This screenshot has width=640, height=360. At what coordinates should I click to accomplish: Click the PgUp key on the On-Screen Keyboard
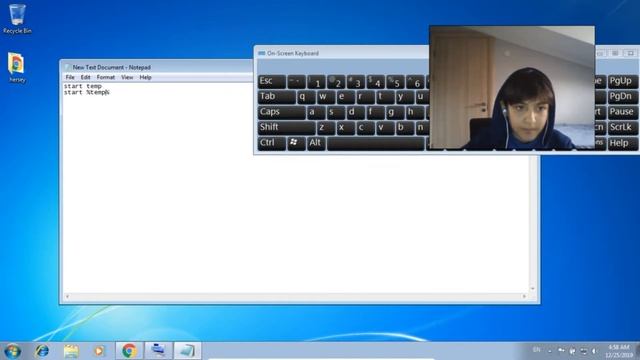(622, 81)
